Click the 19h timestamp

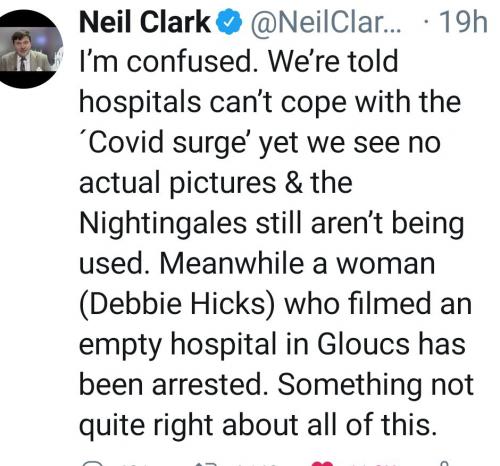pyautogui.click(x=463, y=22)
